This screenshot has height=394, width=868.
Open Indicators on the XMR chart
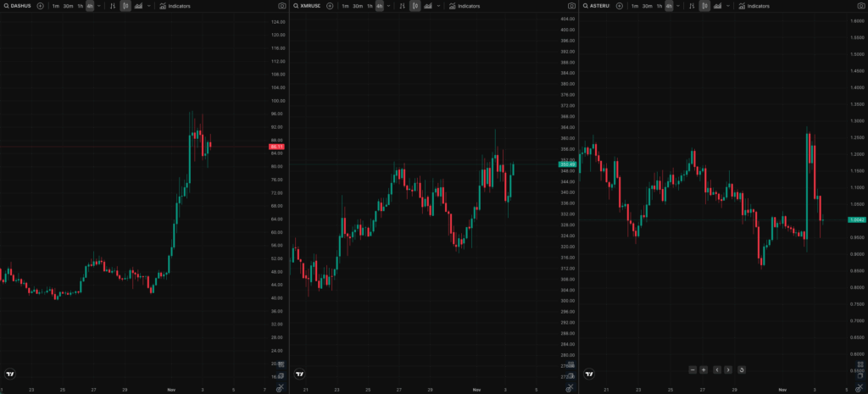tap(465, 6)
